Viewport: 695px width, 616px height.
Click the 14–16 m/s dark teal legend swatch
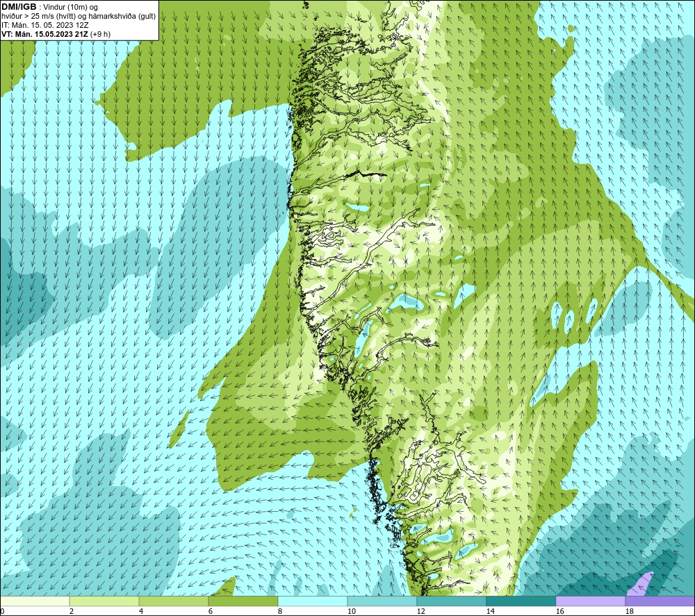pos(521,601)
